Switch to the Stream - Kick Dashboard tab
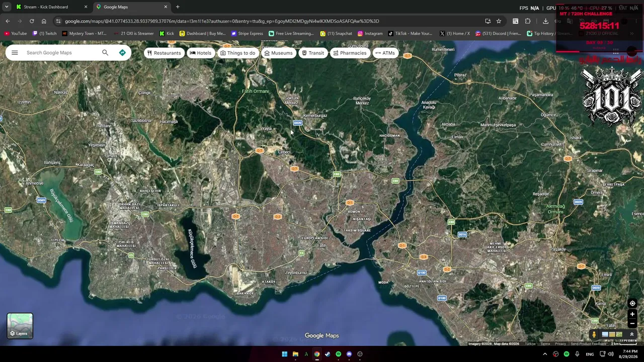 (x=50, y=7)
